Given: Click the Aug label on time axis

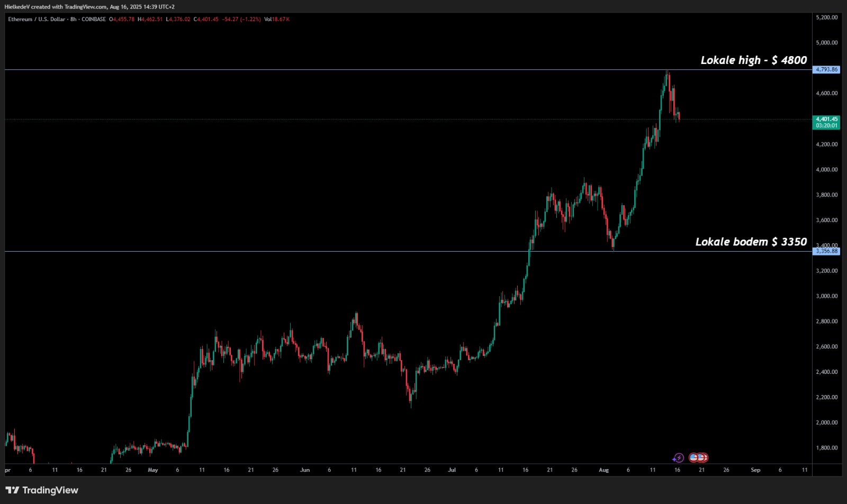Looking at the screenshot, I should click(604, 470).
